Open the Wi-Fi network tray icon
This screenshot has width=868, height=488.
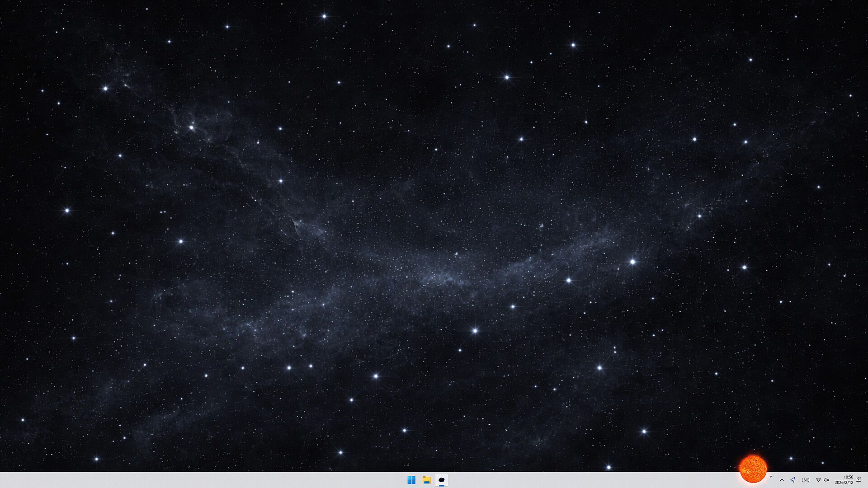click(818, 480)
